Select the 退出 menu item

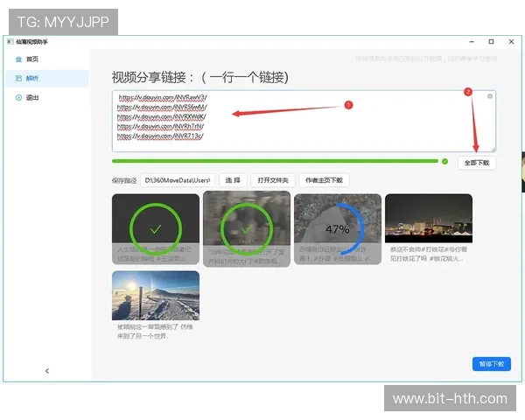pos(32,97)
